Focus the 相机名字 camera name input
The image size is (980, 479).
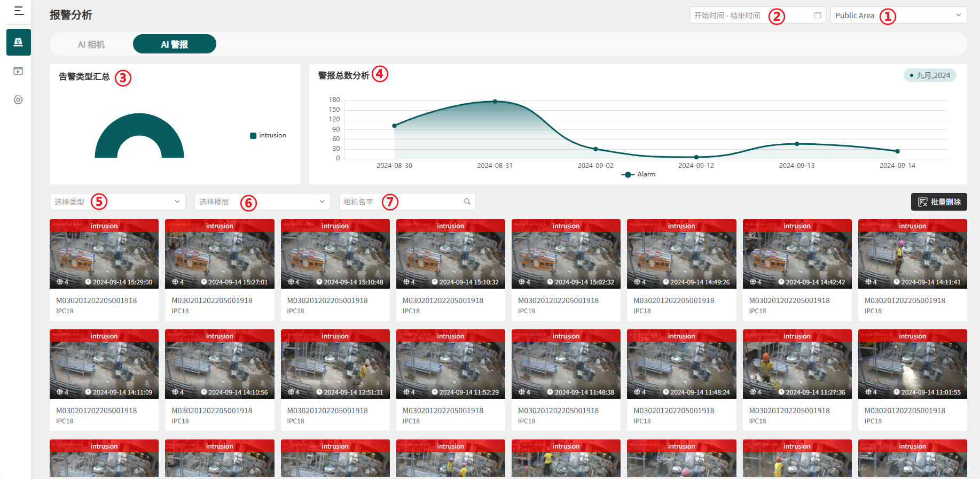407,202
